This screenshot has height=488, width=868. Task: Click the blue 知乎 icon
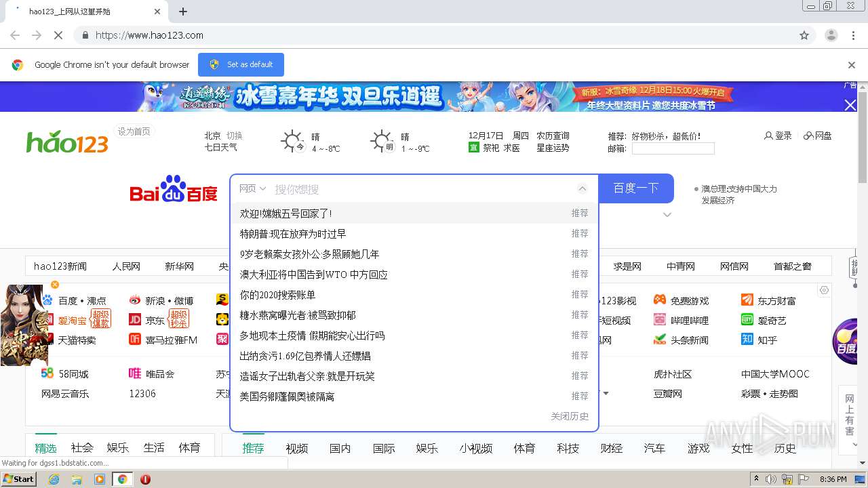pos(747,340)
